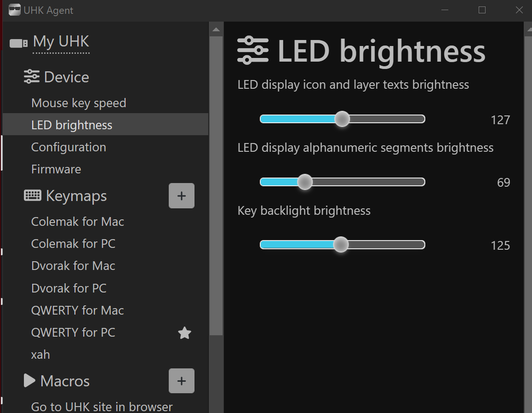The image size is (532, 413).
Task: Open the Firmware page
Action: point(56,169)
